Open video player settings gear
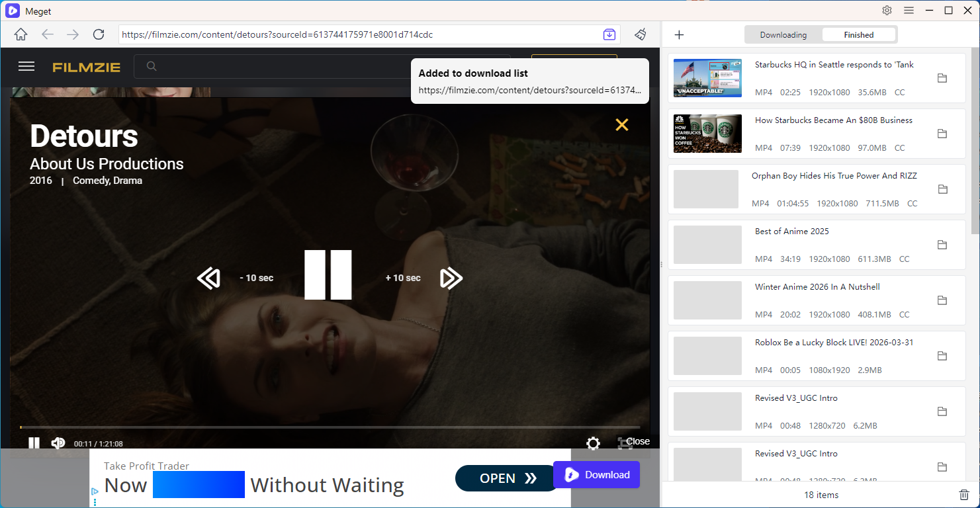 (593, 443)
